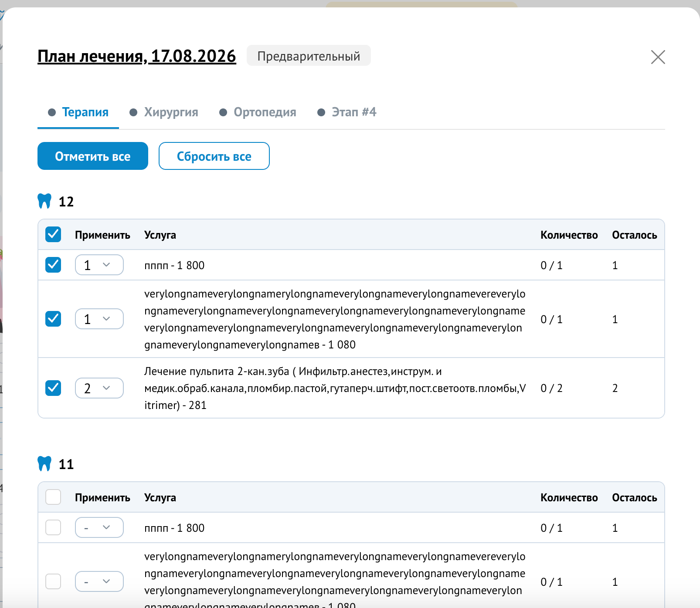Screen dimensions: 700x608
Task: Uncheck the пппп - 1 800 service for tooth 12
Action: point(53,265)
